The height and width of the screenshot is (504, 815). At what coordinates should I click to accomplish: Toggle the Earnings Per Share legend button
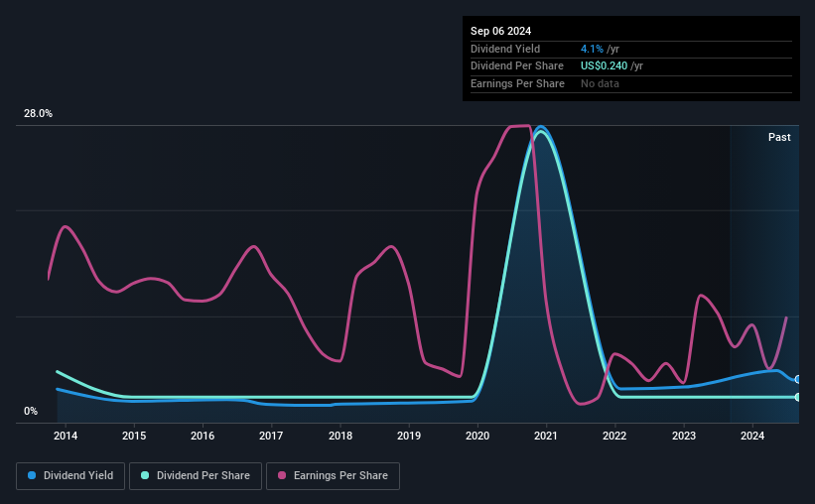pos(333,476)
